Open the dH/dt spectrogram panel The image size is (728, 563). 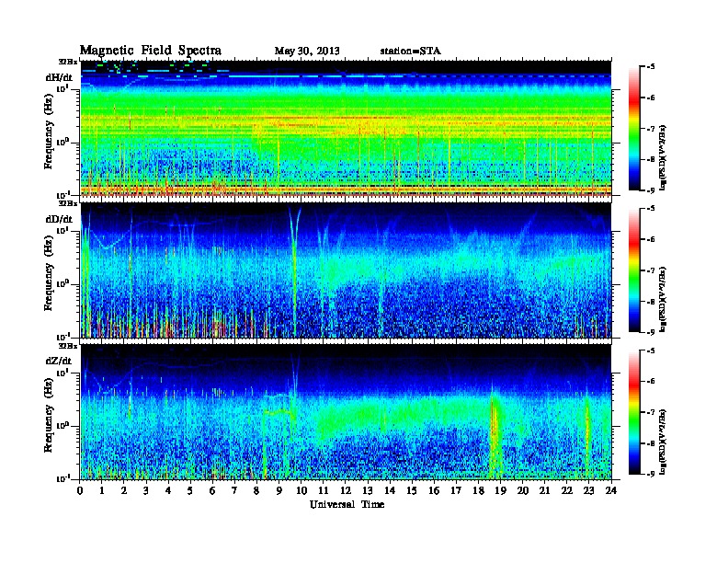pyautogui.click(x=346, y=128)
